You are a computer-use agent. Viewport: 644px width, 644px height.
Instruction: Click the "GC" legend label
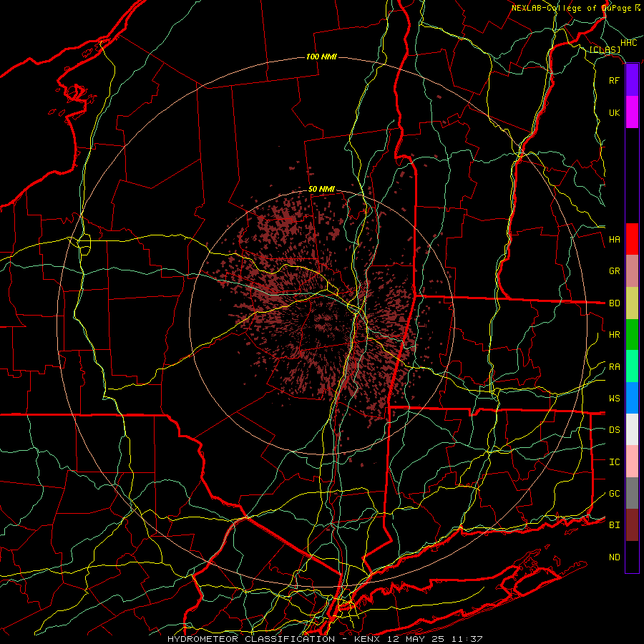point(614,494)
